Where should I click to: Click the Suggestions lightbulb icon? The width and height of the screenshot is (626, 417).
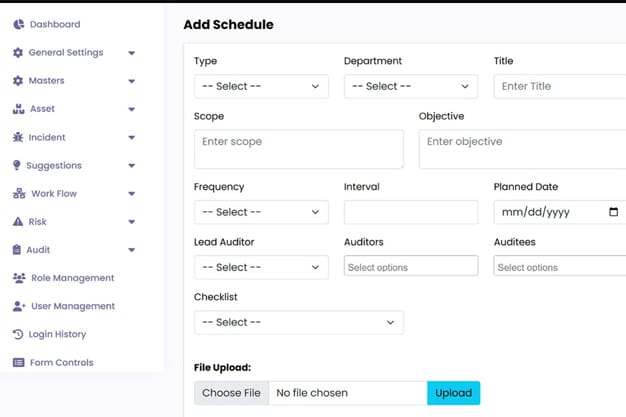[16, 165]
